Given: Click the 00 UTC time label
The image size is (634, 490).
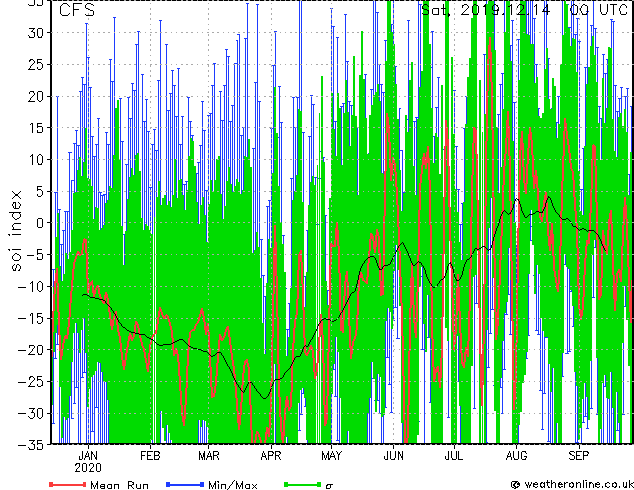Looking at the screenshot, I should pyautogui.click(x=599, y=10).
